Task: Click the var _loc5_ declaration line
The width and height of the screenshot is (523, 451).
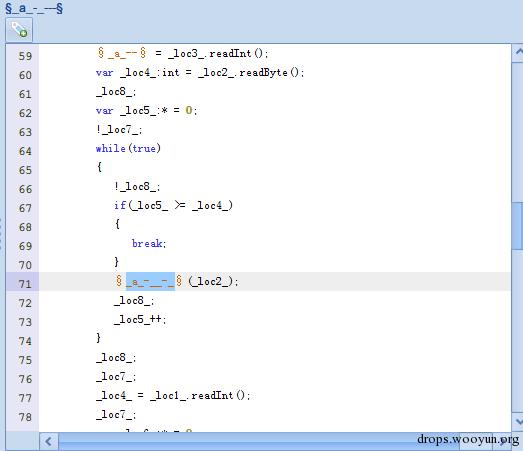Action: point(146,110)
